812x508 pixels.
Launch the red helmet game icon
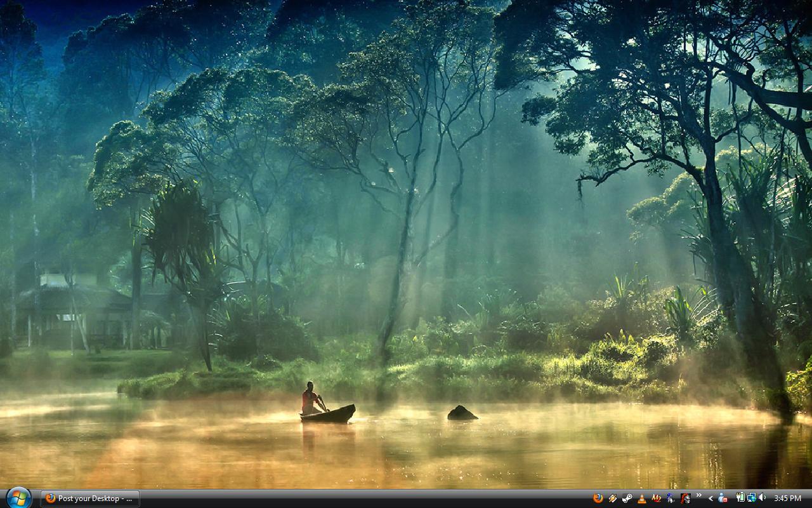(x=685, y=498)
